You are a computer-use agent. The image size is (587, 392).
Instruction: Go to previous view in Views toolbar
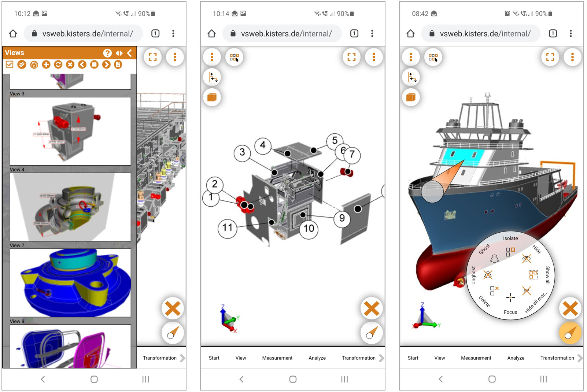click(x=82, y=65)
